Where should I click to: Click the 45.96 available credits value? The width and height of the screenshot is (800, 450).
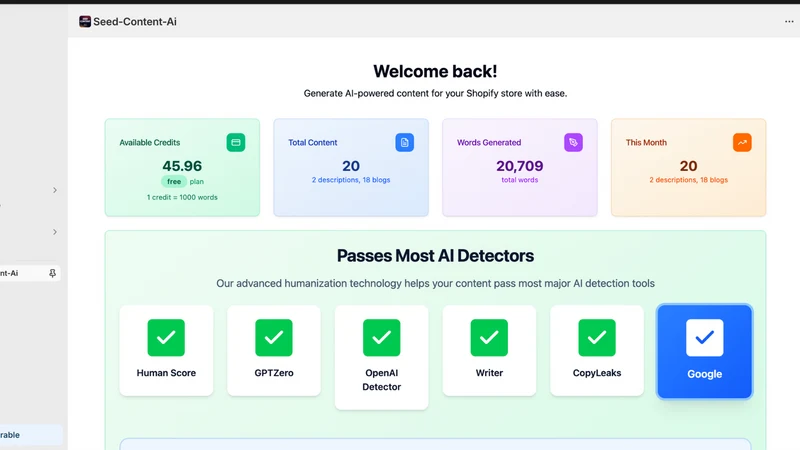pos(182,166)
